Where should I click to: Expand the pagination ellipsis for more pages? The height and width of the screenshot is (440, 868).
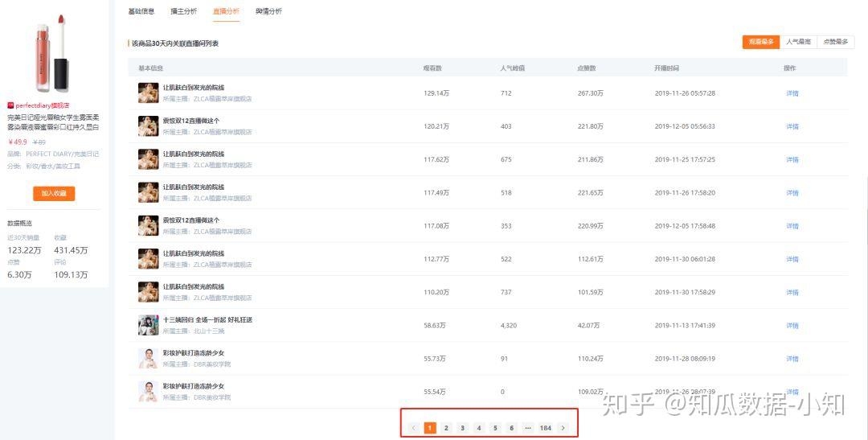pyautogui.click(x=527, y=428)
